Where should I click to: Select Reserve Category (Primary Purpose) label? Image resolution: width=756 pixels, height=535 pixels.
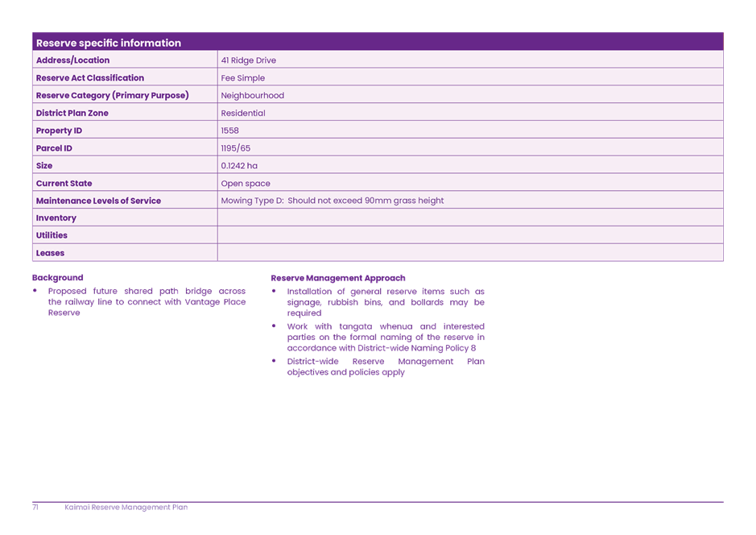[x=113, y=95]
